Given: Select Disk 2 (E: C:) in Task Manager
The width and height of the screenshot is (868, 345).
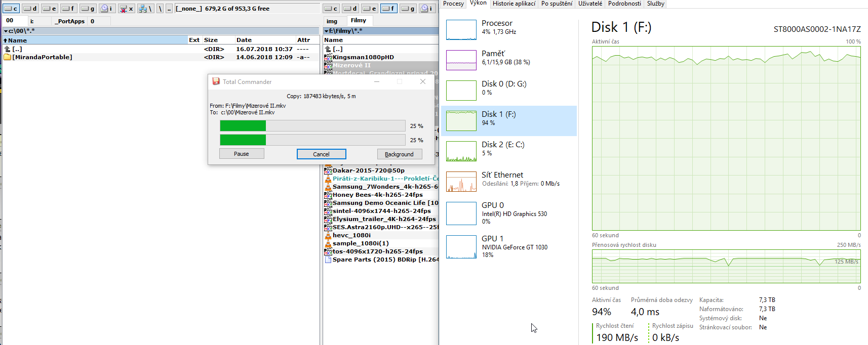Looking at the screenshot, I should coord(509,151).
